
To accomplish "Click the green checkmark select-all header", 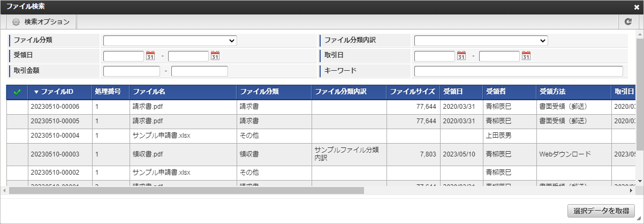I will (17, 92).
